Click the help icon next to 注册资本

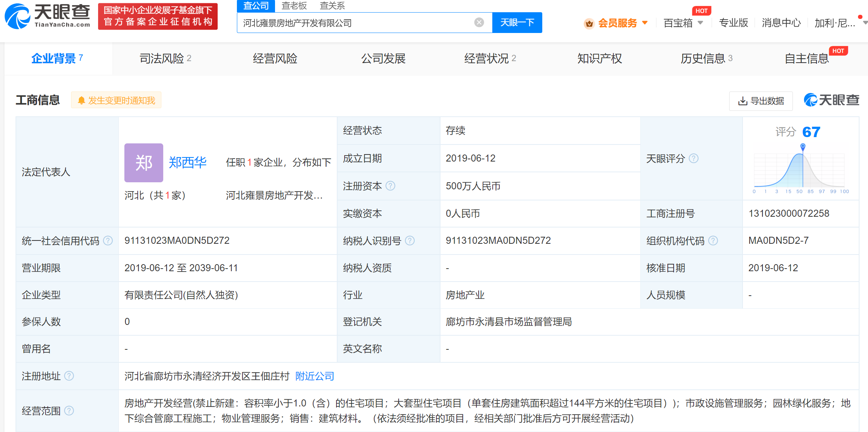(390, 186)
